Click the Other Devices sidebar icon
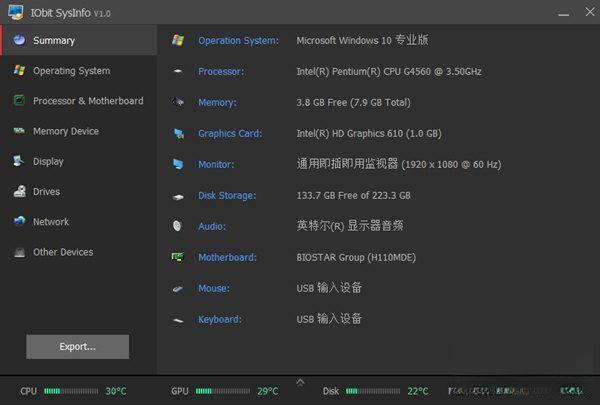This screenshot has height=405, width=600. (x=20, y=252)
